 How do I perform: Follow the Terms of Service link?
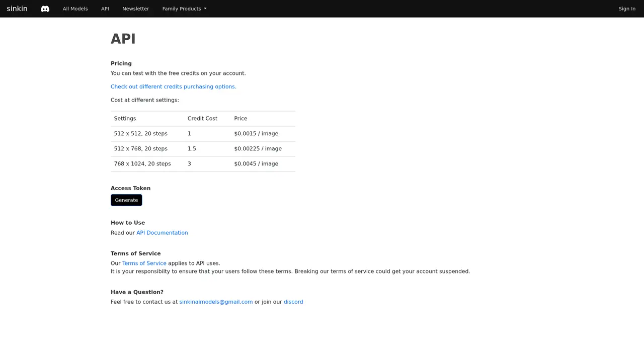tap(144, 263)
